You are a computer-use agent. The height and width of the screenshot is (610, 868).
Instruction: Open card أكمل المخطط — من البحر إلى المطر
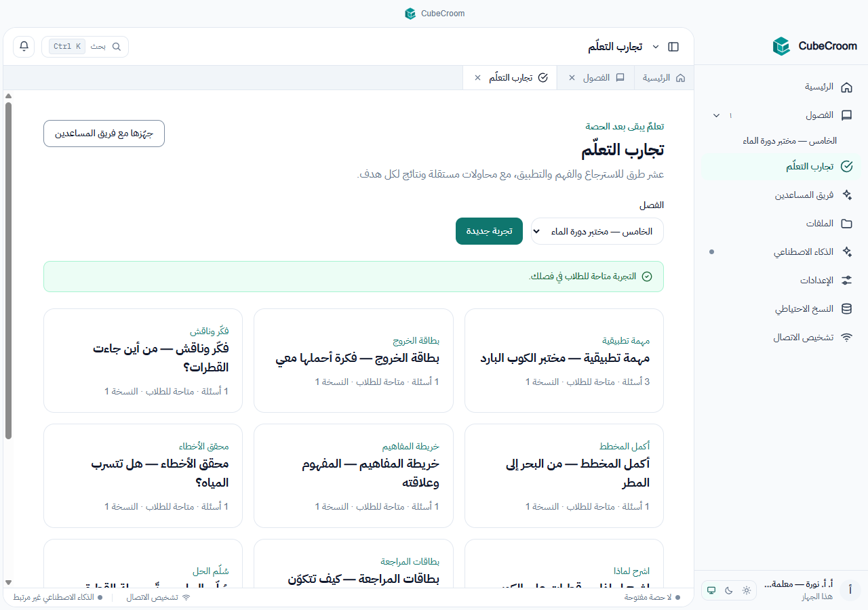pos(564,476)
